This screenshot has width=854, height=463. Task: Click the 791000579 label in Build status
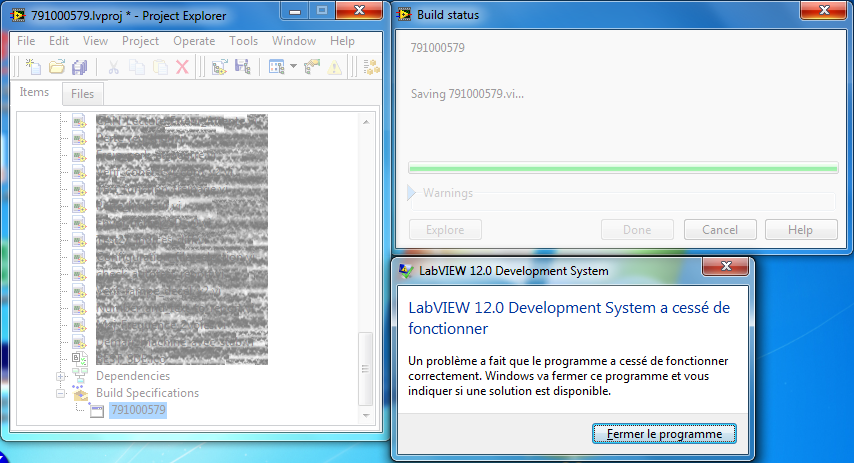(x=437, y=48)
